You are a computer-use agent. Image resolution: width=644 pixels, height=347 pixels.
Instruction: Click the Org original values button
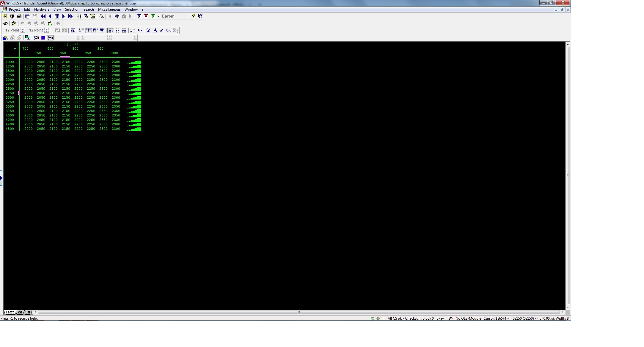click(169, 31)
